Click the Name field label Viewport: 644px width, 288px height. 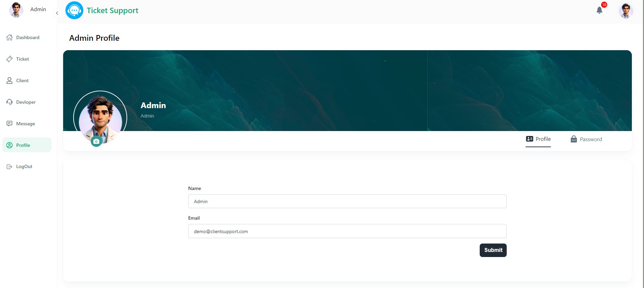click(195, 188)
